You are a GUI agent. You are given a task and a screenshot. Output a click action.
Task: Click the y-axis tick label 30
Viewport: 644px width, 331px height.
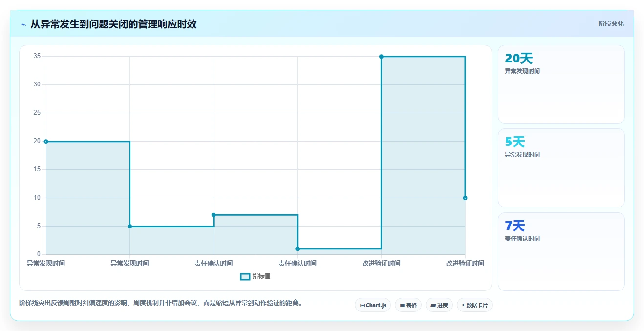[37, 84]
